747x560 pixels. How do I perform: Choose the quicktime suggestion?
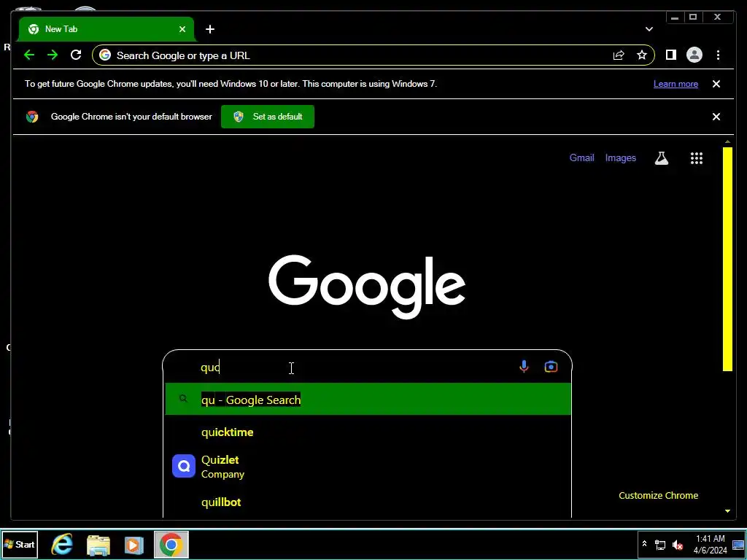[368, 432]
